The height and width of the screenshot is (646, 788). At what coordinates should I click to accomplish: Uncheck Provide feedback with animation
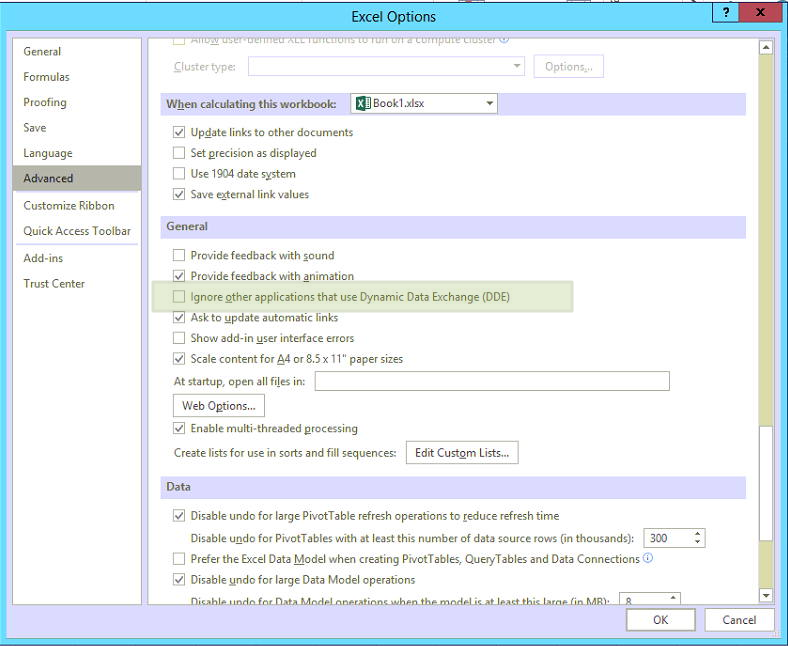[180, 276]
